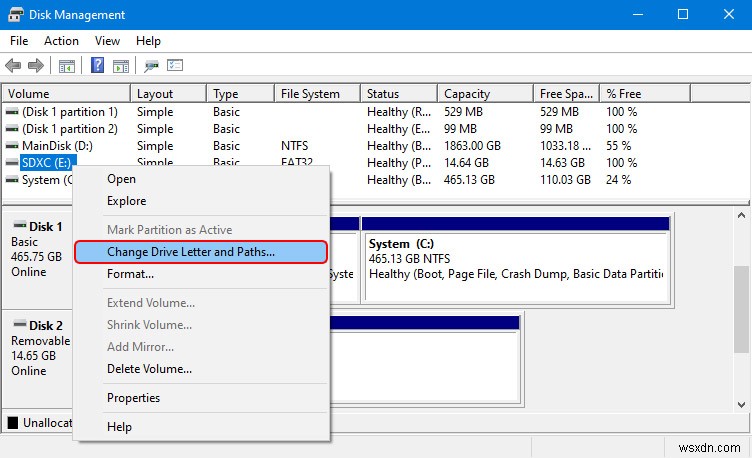Click the Forward arrow toolbar icon
The width and height of the screenshot is (752, 458).
pos(36,66)
